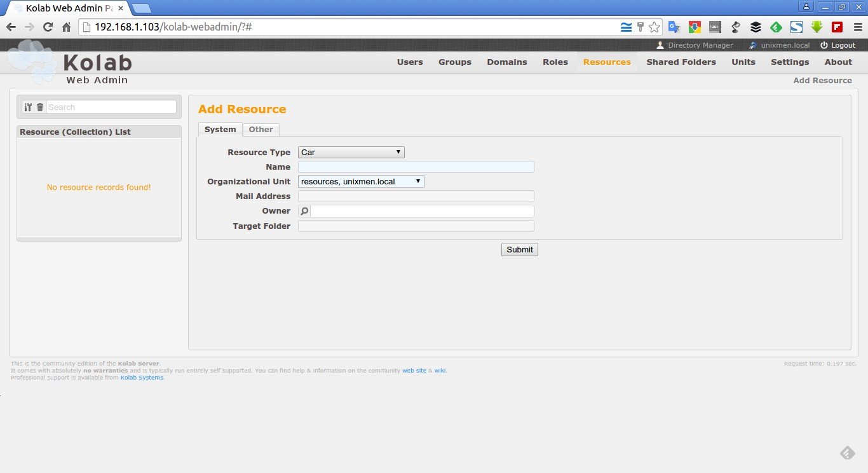Open the community web site link
The image size is (868, 473).
414,371
